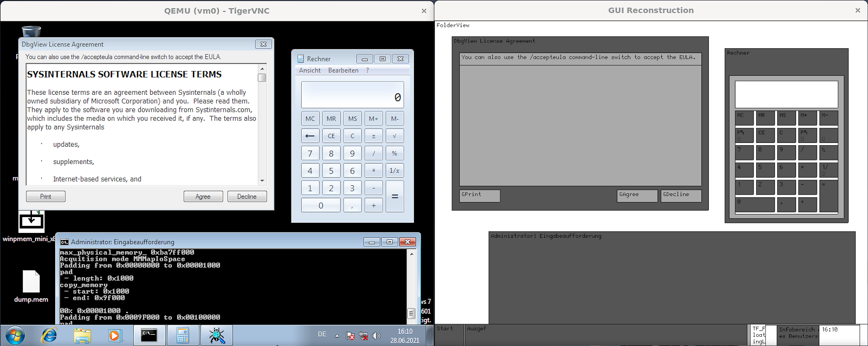Screen dimensions: 868x346
Task: Click digit 2 on the QEMU calculator
Action: point(331,188)
